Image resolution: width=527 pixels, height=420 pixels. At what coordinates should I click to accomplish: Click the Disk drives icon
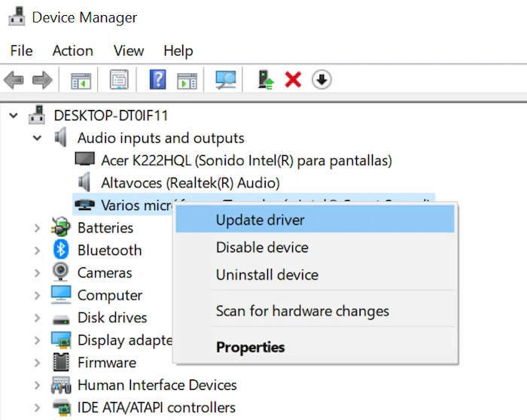pos(61,319)
